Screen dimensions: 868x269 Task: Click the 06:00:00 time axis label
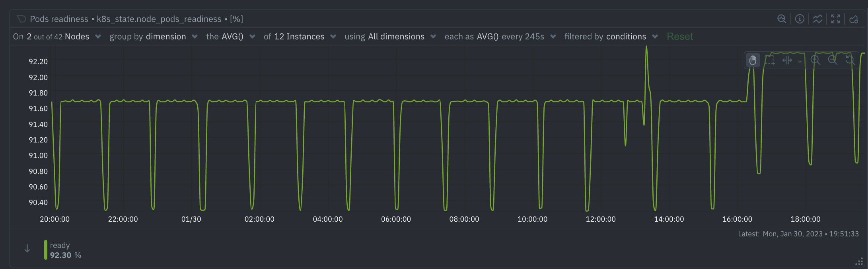coord(396,219)
